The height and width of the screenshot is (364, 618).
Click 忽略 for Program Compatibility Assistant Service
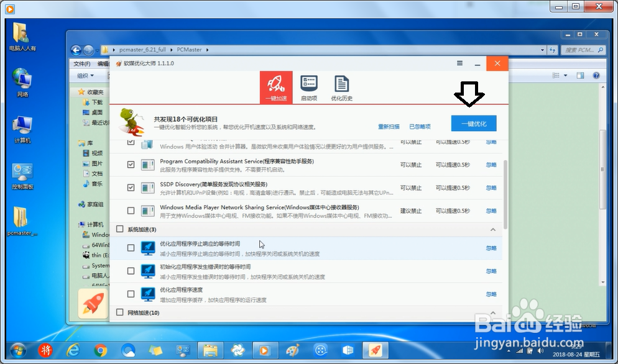pos(491,165)
